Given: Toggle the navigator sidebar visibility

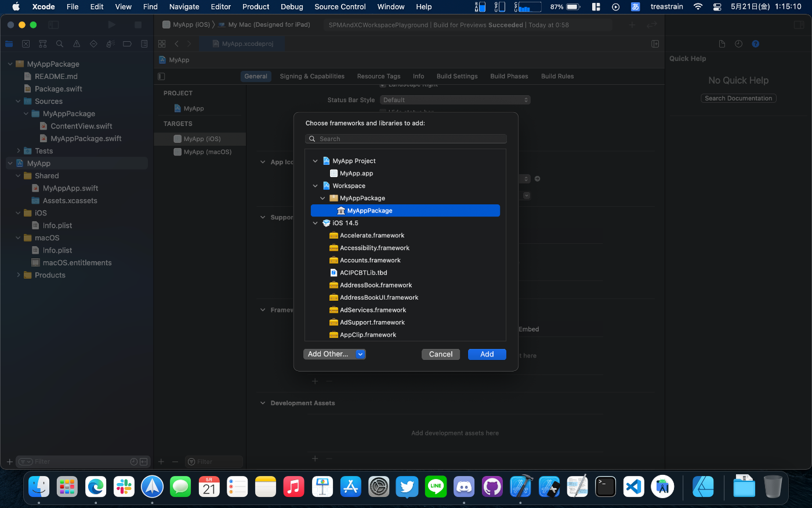Looking at the screenshot, I should coord(53,25).
